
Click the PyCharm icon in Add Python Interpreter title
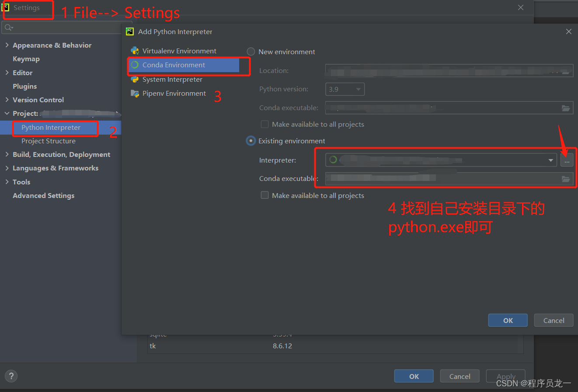(130, 31)
